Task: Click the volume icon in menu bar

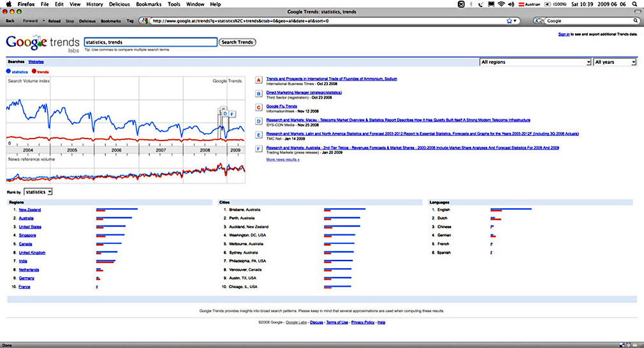Action: tap(511, 4)
